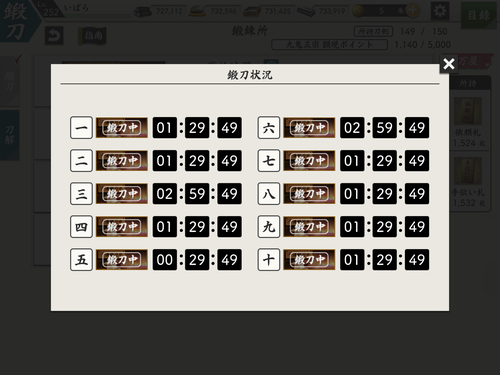Click the hours digits 02 of slot 六 timer
Viewport: 500px width, 375px height.
click(x=352, y=128)
